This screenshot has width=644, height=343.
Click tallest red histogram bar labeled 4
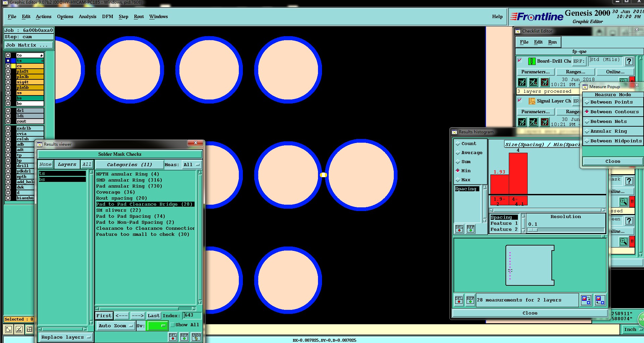(518, 174)
